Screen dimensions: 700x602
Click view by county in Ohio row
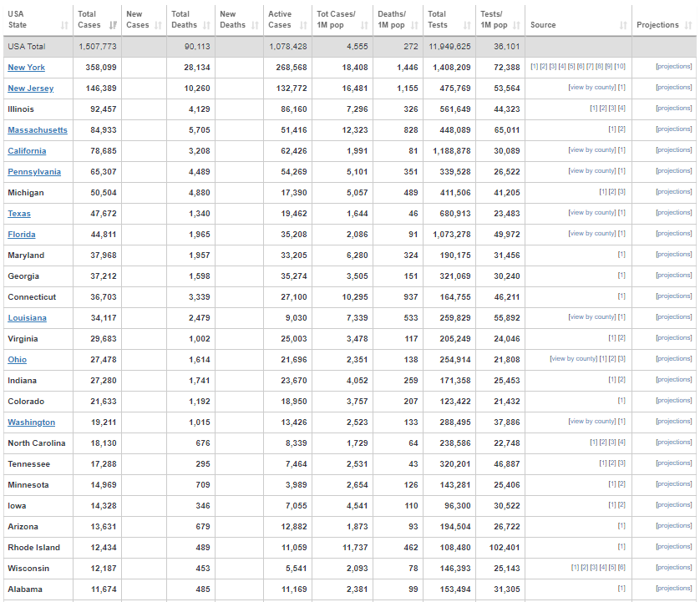[x=573, y=359]
